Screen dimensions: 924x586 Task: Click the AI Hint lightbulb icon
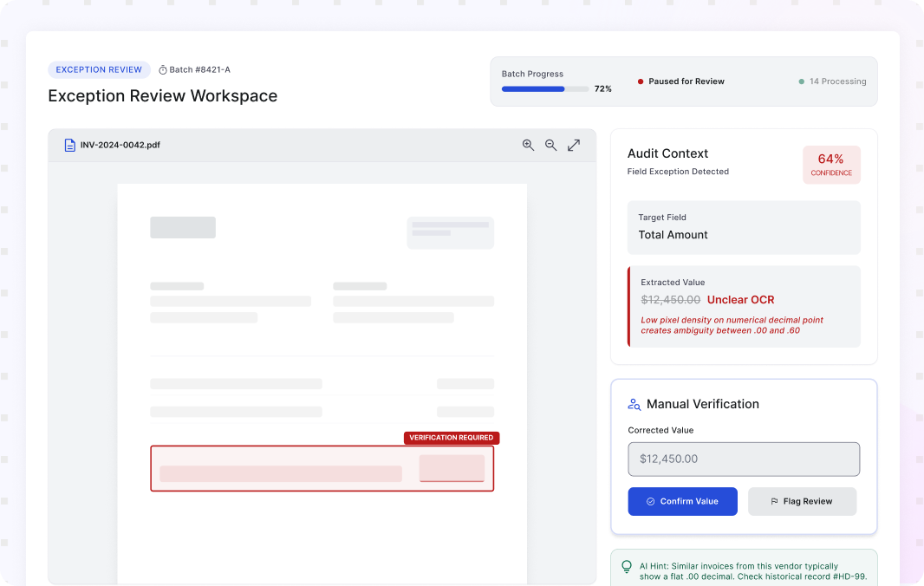[627, 567]
